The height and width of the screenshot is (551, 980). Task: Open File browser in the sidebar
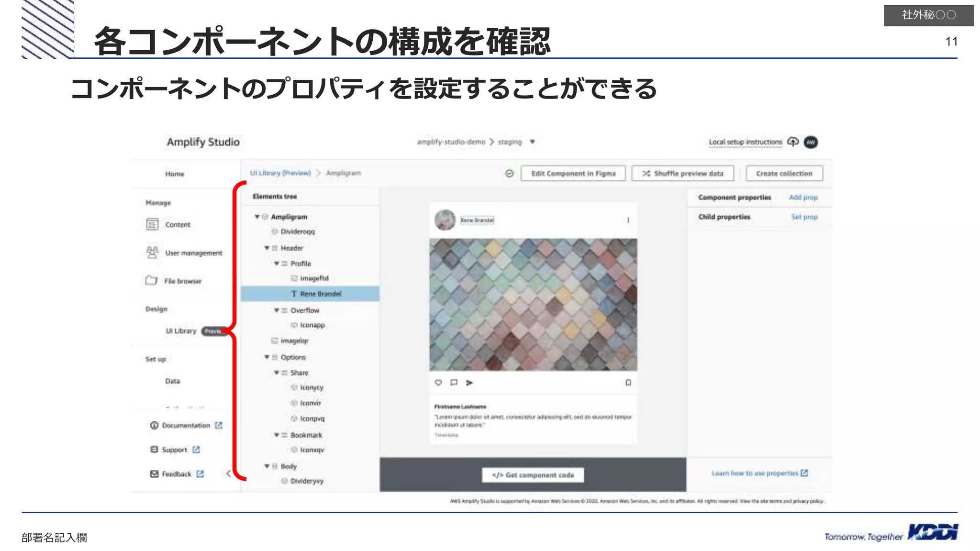click(x=183, y=281)
